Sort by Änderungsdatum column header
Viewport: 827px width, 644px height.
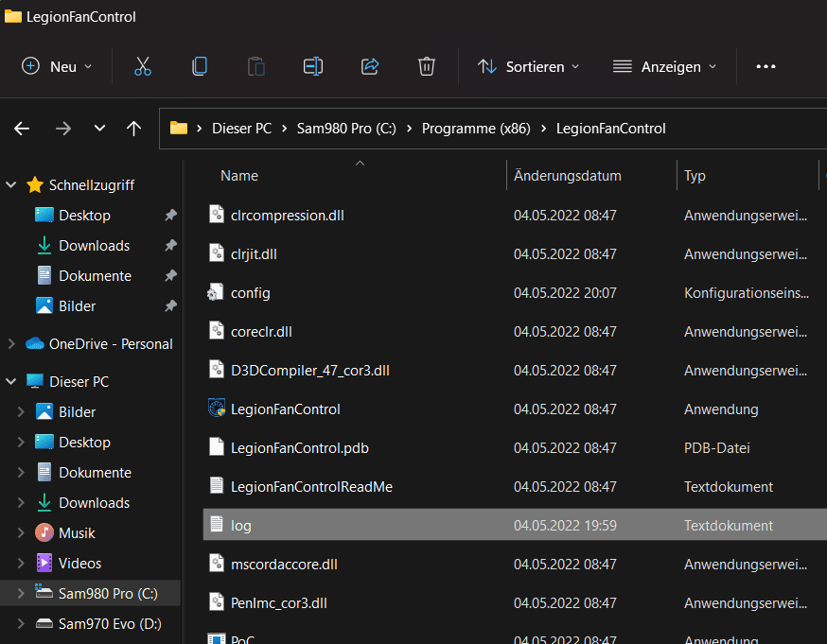(568, 176)
